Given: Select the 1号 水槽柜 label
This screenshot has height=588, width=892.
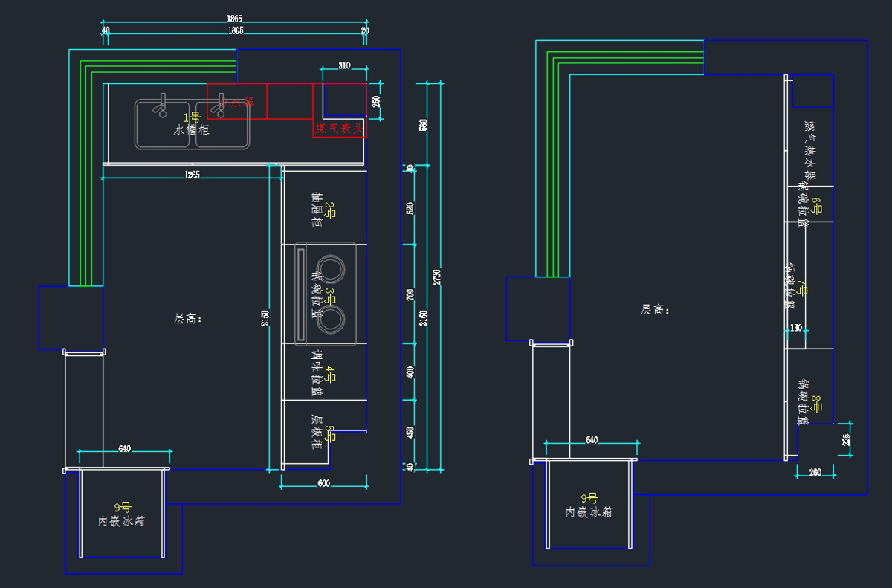Looking at the screenshot, I should coord(192,123).
